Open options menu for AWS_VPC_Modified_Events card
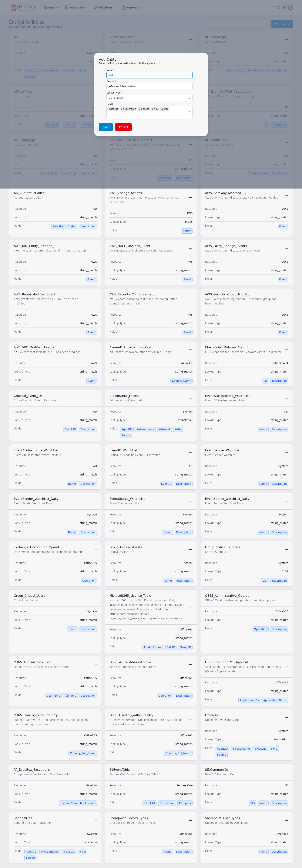Viewport: 302px width, 868px height. coord(95,350)
